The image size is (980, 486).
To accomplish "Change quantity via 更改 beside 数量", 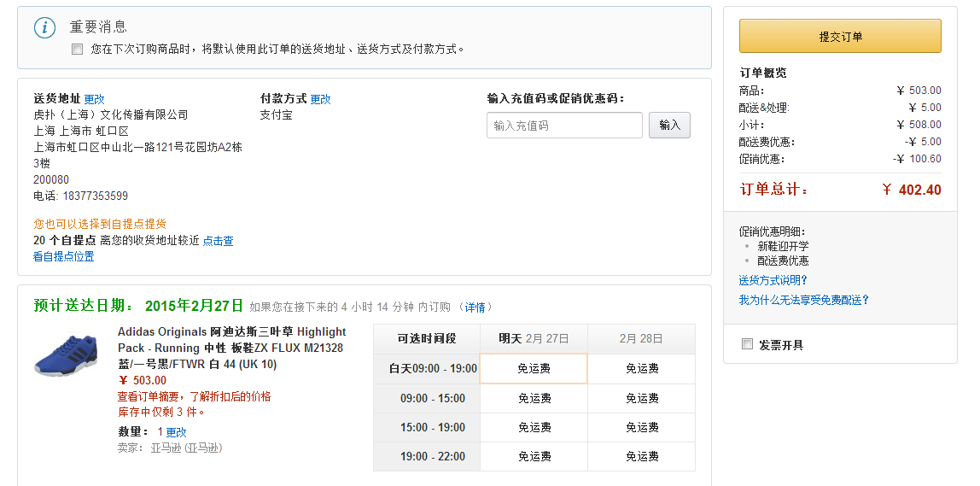I will point(176,432).
